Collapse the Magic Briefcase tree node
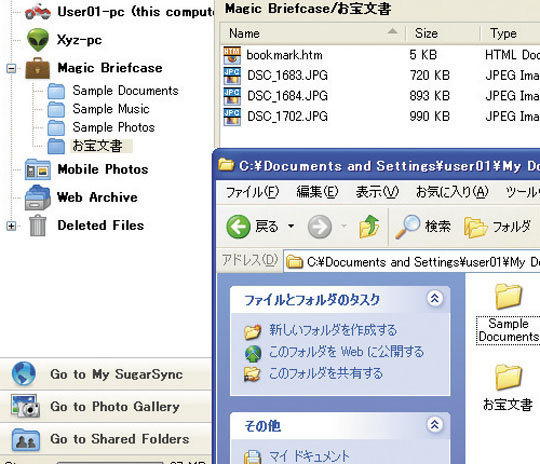540x464 pixels. click(11, 68)
